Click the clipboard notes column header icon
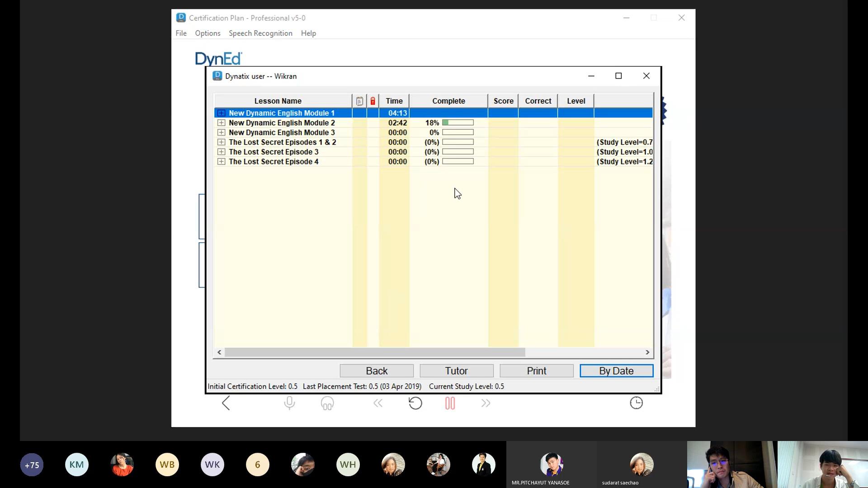The image size is (868, 488). point(359,101)
